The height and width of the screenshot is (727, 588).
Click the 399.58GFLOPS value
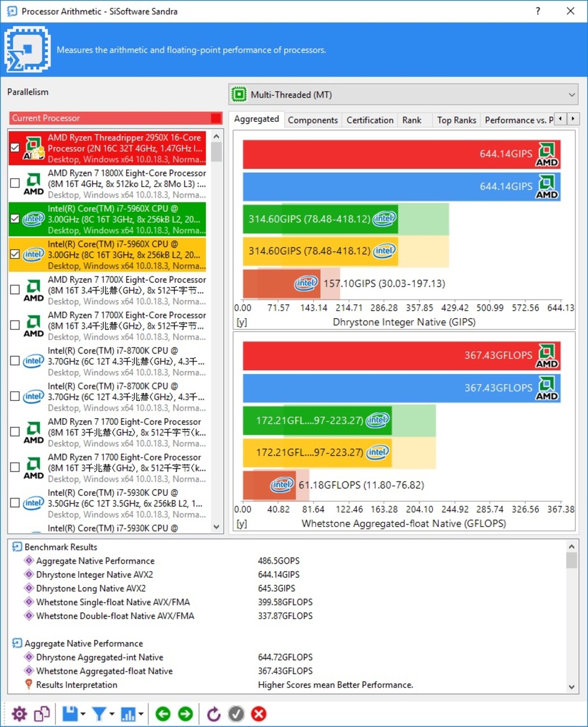click(x=285, y=602)
